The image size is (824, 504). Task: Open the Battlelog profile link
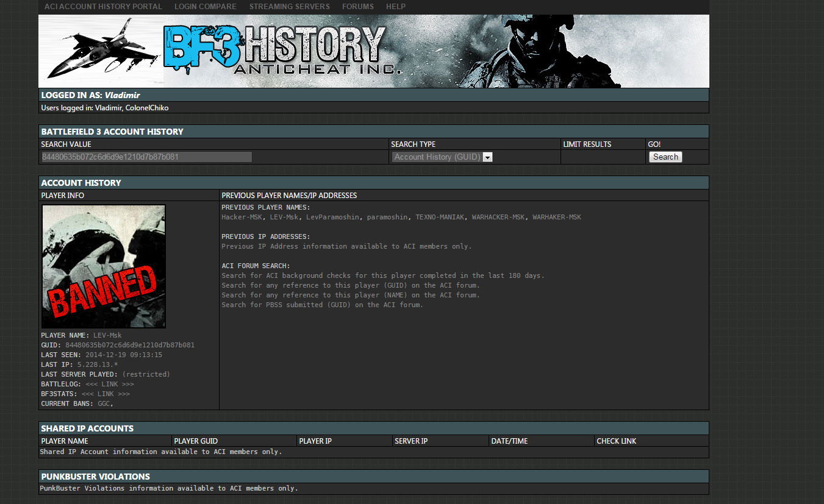tap(110, 385)
